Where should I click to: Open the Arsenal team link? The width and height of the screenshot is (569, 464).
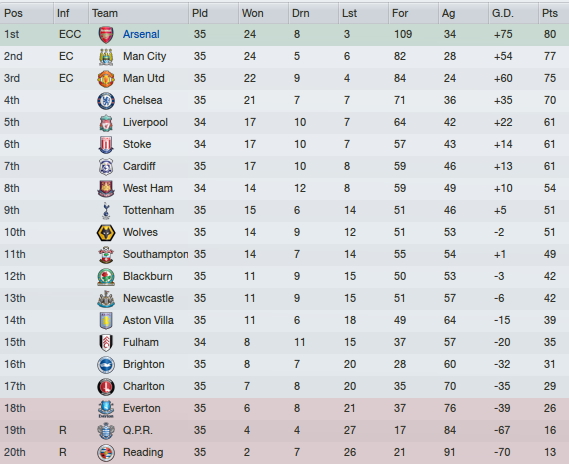pos(141,34)
